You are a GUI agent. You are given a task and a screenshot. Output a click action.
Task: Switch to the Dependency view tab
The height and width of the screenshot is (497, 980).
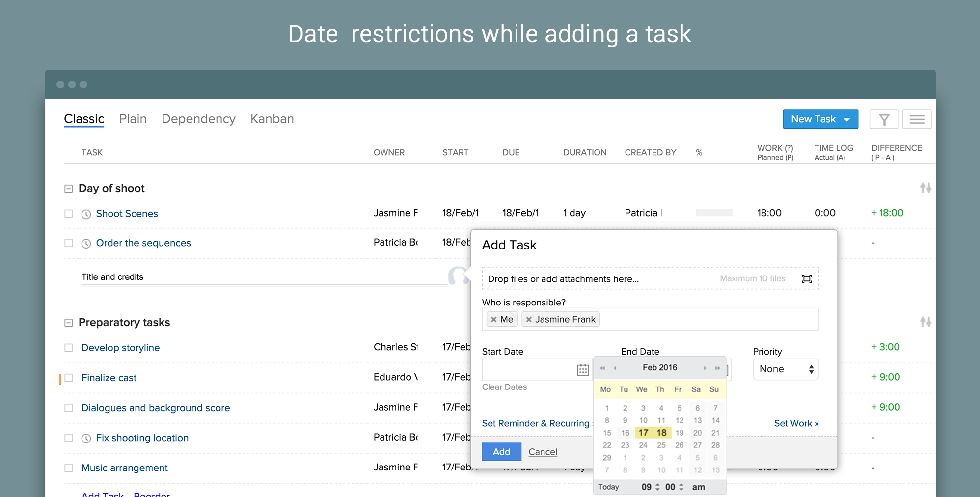(198, 119)
